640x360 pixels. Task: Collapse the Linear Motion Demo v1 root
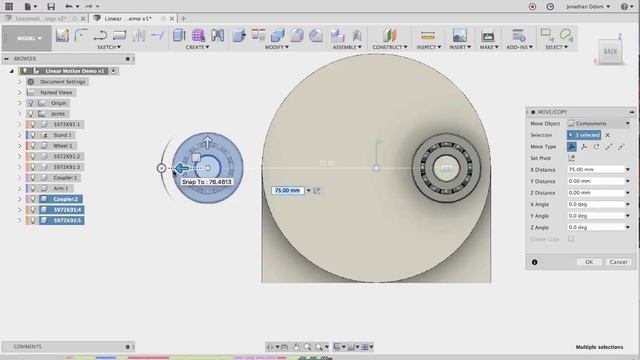pyautogui.click(x=11, y=71)
